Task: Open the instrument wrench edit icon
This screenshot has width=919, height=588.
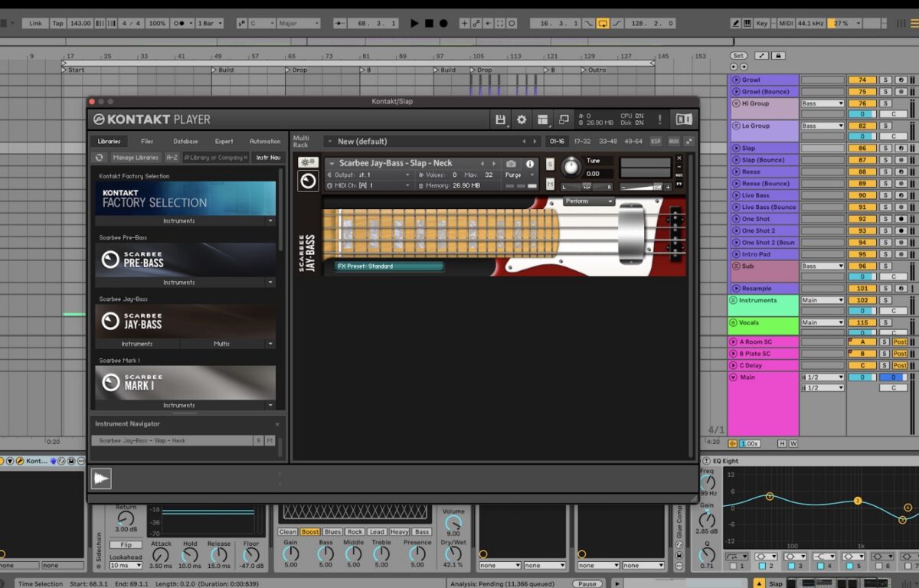Action: pyautogui.click(x=308, y=162)
